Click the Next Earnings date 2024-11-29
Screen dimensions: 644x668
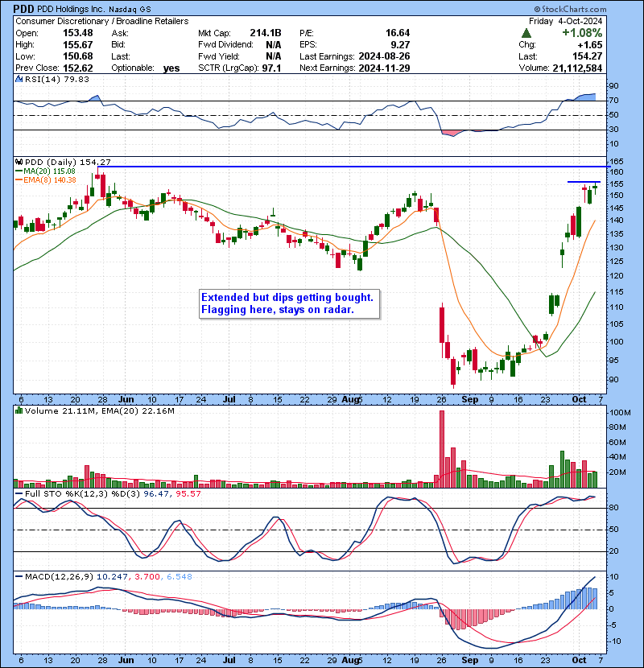coord(384,68)
